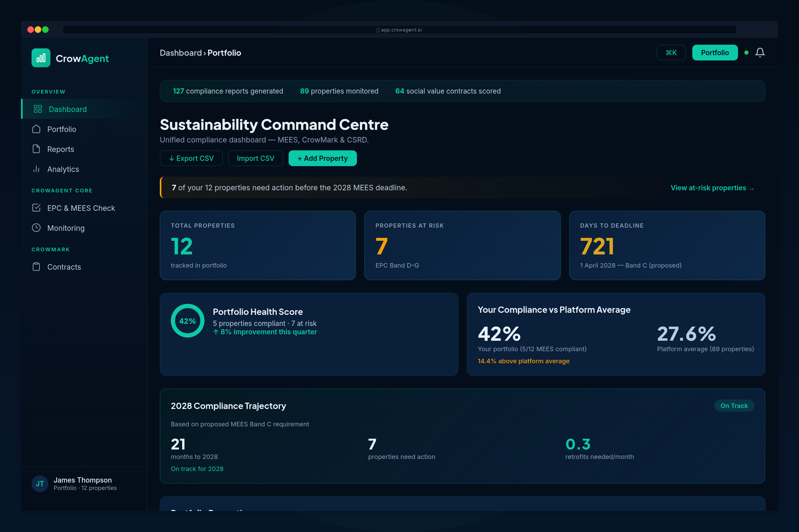Click the Days to Deadline card
Screen dimensions: 799x532
click(x=667, y=245)
